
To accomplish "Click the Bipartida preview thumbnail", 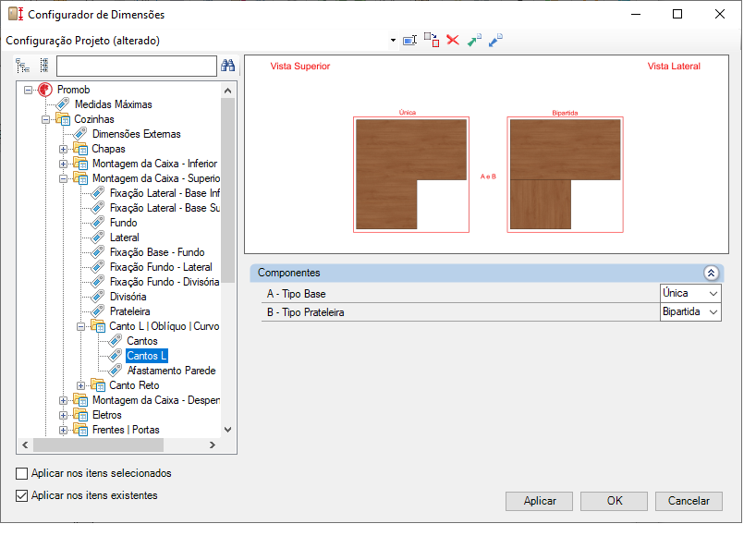I will (566, 174).
